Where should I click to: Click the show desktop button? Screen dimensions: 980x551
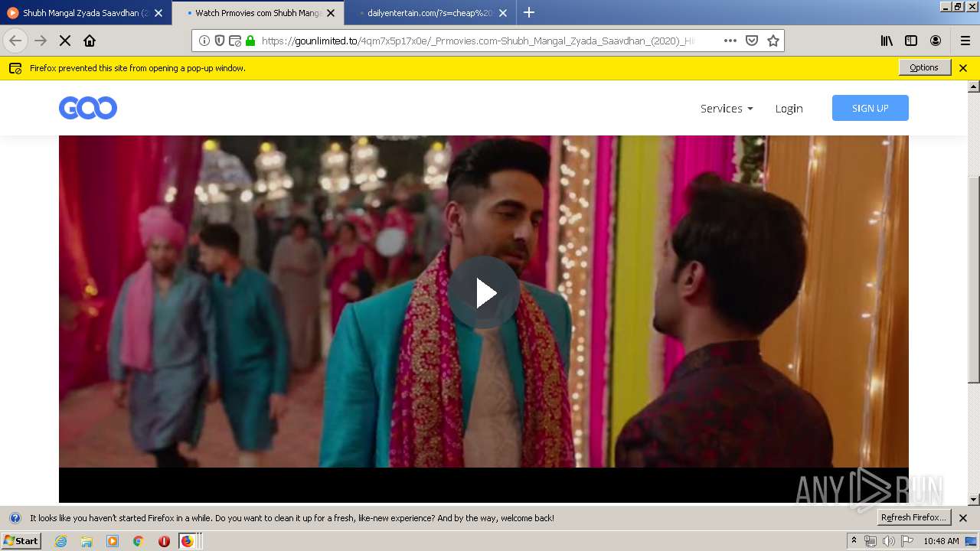tap(972, 541)
